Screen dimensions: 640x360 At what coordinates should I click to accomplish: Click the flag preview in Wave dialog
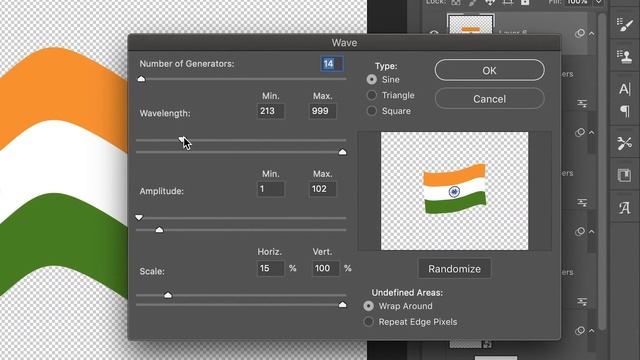454,191
